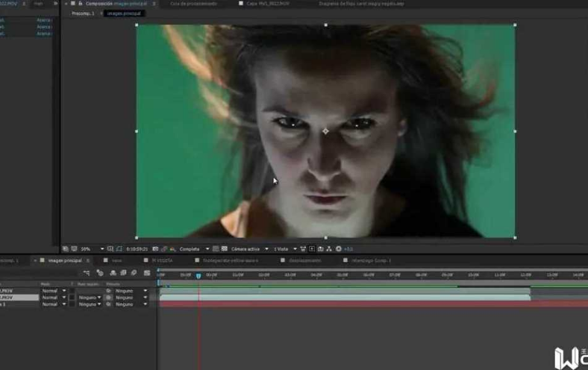The height and width of the screenshot is (370, 588).
Task: Open the desplazamiento timeline tab
Action: tap(304, 260)
